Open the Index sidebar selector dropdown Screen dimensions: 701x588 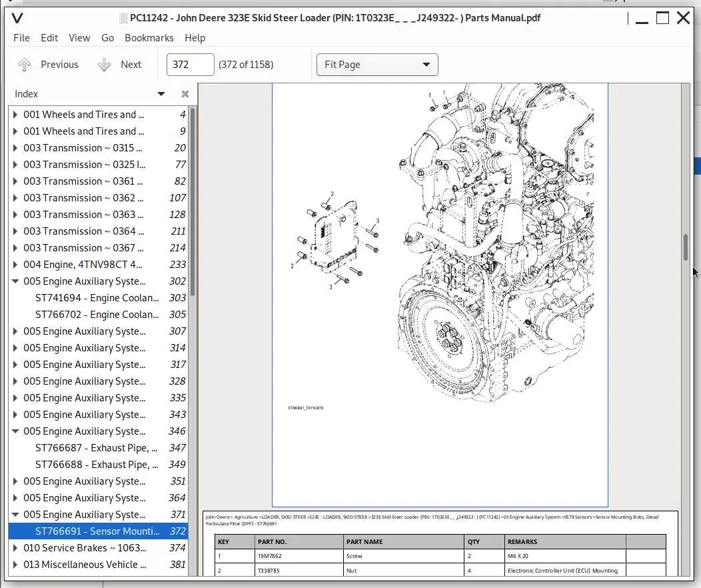(x=161, y=94)
